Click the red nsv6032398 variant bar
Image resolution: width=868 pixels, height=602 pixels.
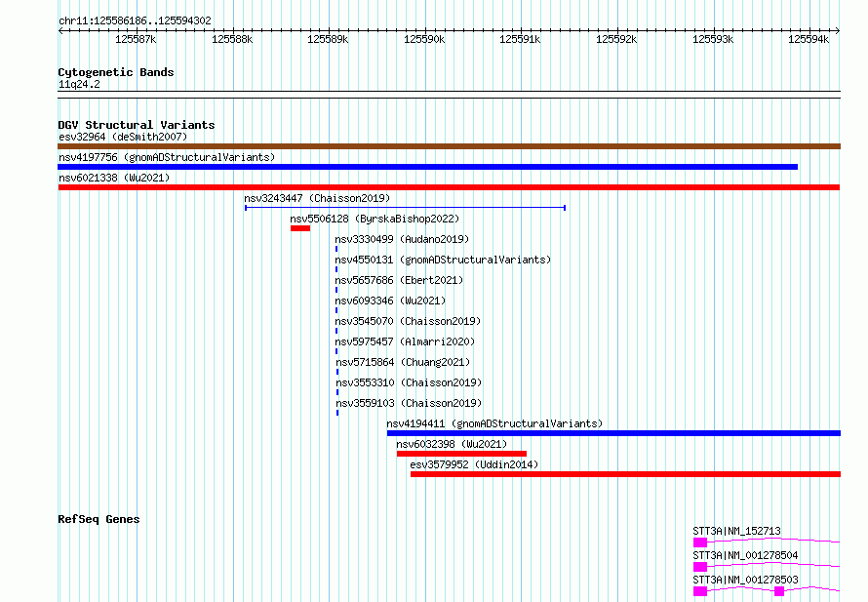461,454
